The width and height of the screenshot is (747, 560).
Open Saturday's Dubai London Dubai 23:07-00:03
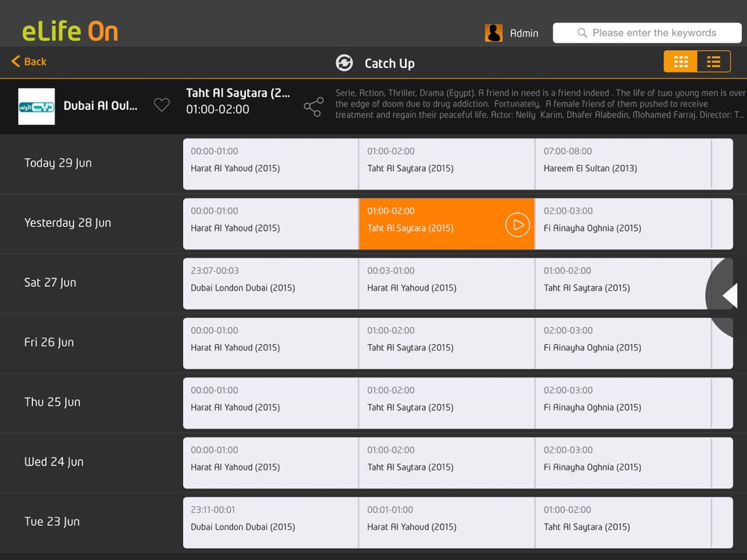(x=270, y=283)
